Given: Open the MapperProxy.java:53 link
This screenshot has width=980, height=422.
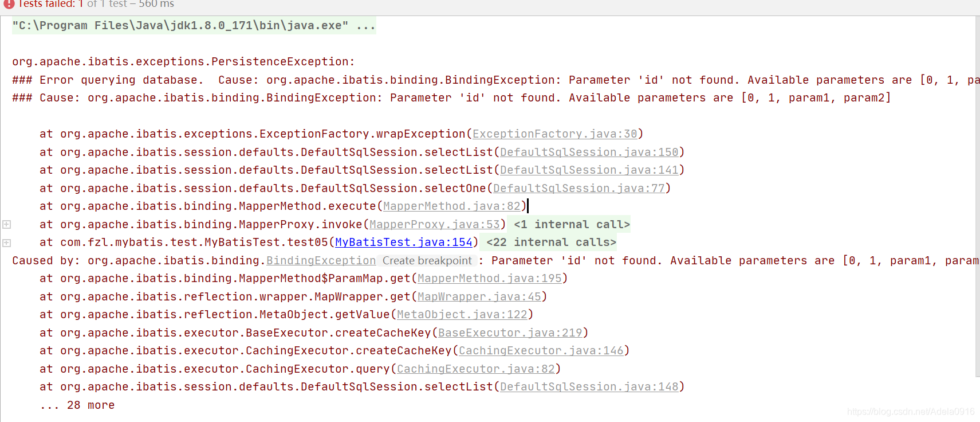Looking at the screenshot, I should click(434, 224).
